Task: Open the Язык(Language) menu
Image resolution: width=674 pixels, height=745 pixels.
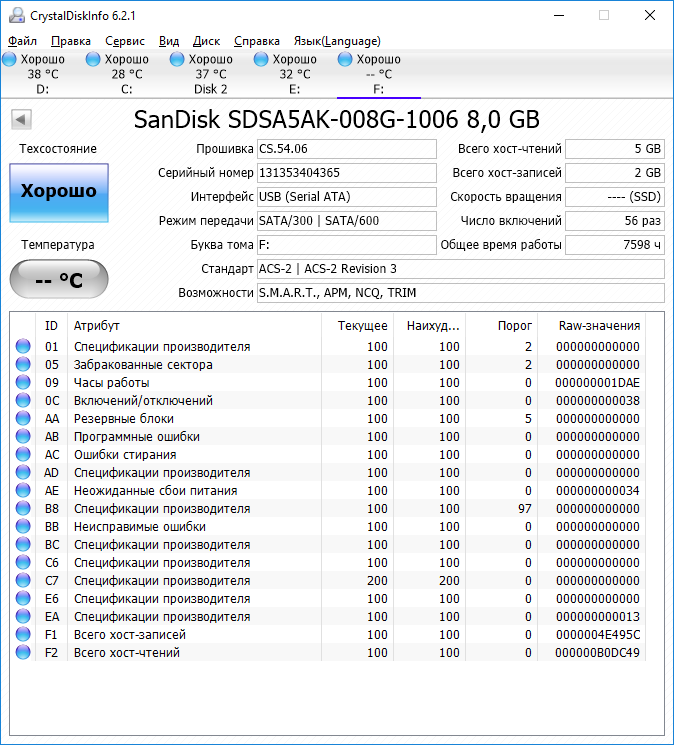Action: pos(337,41)
